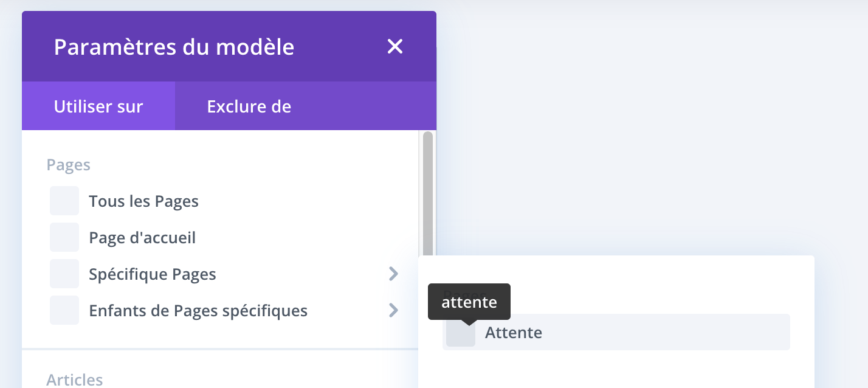Check the Spécifique Pages checkbox
This screenshot has width=868, height=388.
click(x=64, y=274)
